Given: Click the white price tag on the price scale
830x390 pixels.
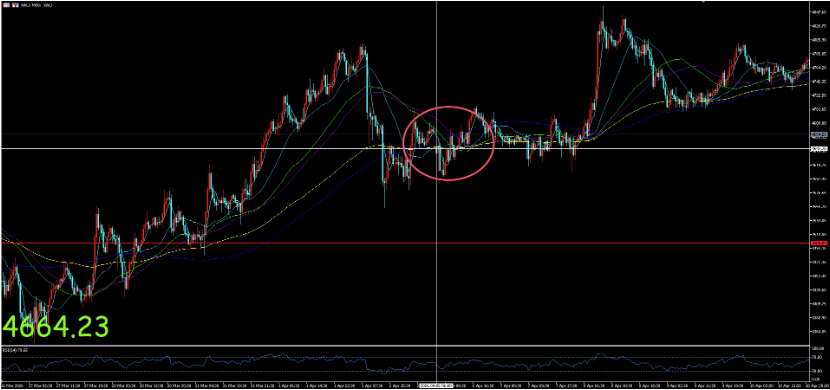Looking at the screenshot, I should coord(819,148).
